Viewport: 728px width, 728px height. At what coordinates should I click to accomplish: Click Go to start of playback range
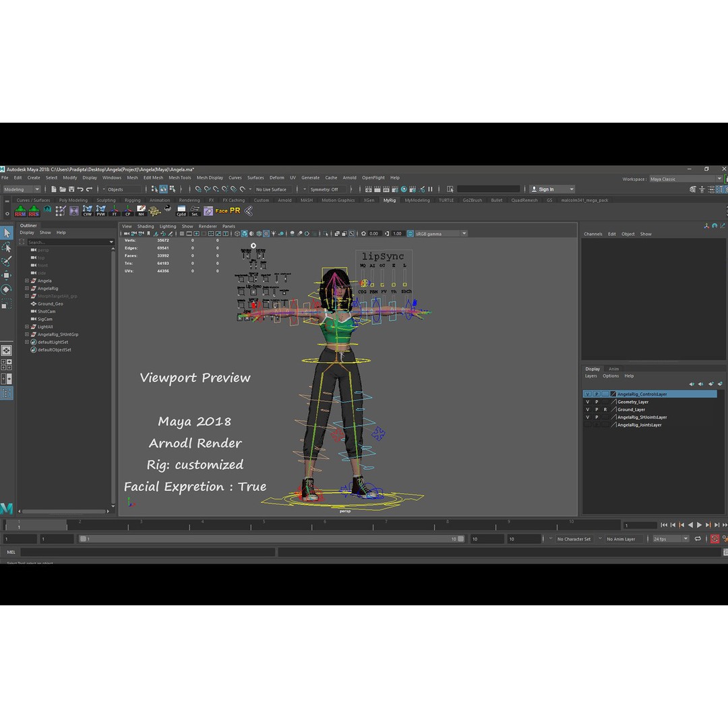point(664,524)
